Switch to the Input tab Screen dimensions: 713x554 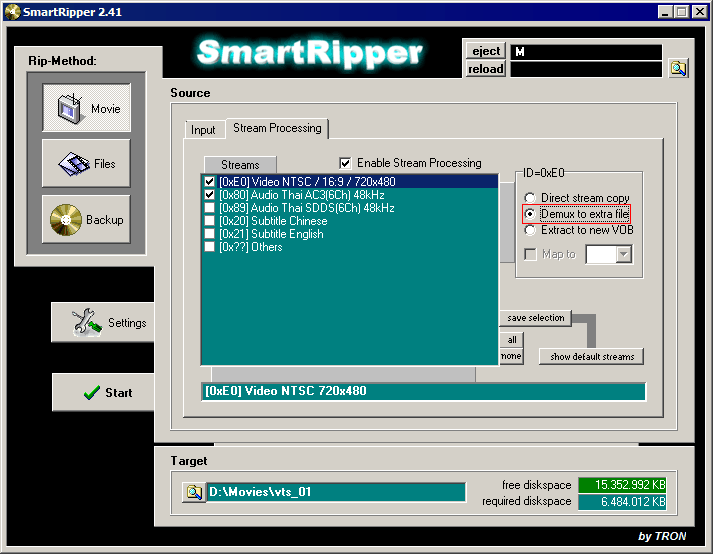pyautogui.click(x=203, y=130)
